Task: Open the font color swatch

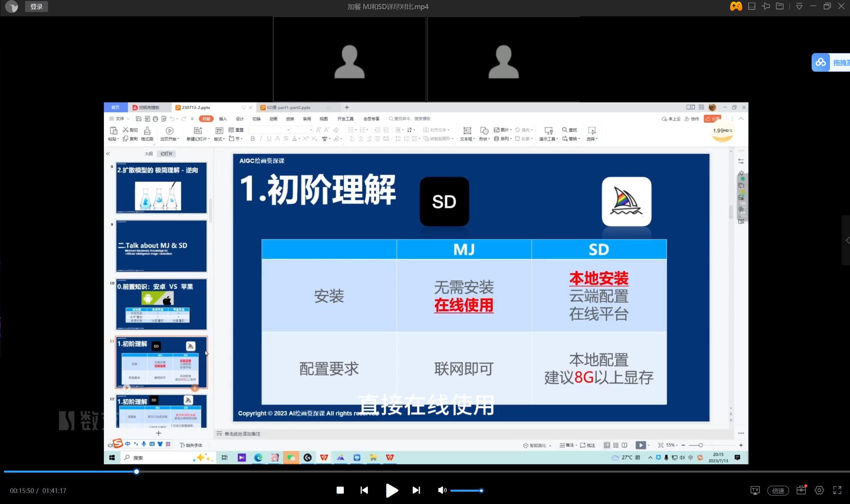Action: tap(294, 139)
